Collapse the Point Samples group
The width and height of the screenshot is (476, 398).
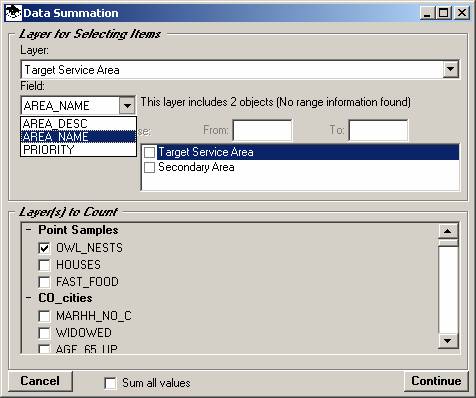click(29, 230)
